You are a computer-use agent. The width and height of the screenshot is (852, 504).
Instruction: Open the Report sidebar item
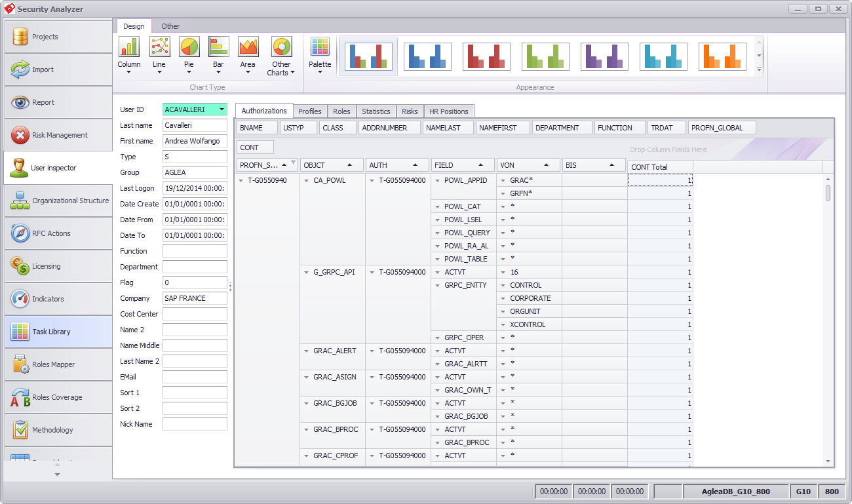pyautogui.click(x=58, y=102)
